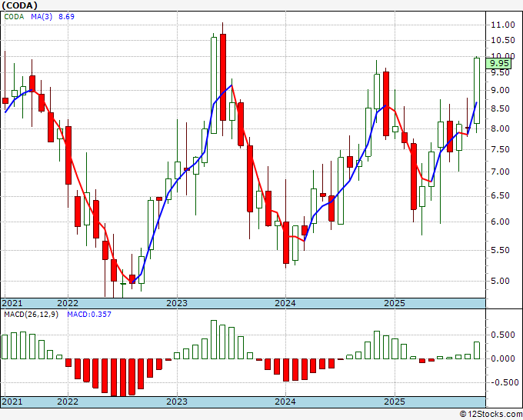The width and height of the screenshot is (523, 420).
Task: Click the MACD(26,12,9) indicator label
Action: [x=31, y=315]
